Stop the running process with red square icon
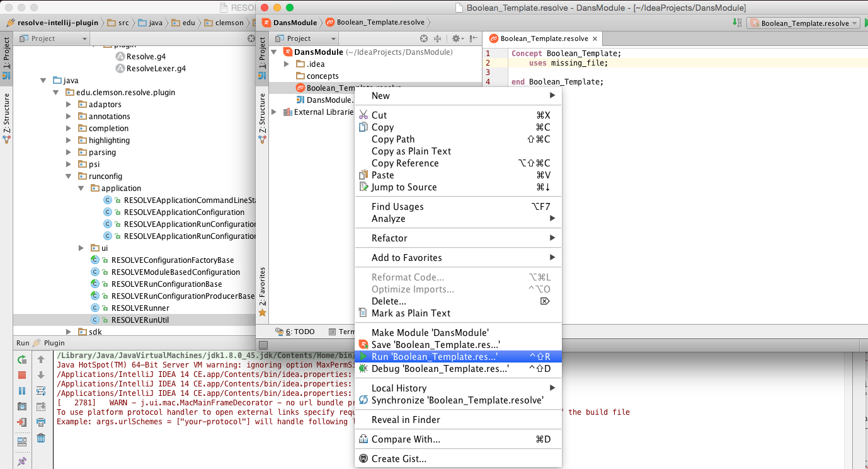 pyautogui.click(x=21, y=374)
